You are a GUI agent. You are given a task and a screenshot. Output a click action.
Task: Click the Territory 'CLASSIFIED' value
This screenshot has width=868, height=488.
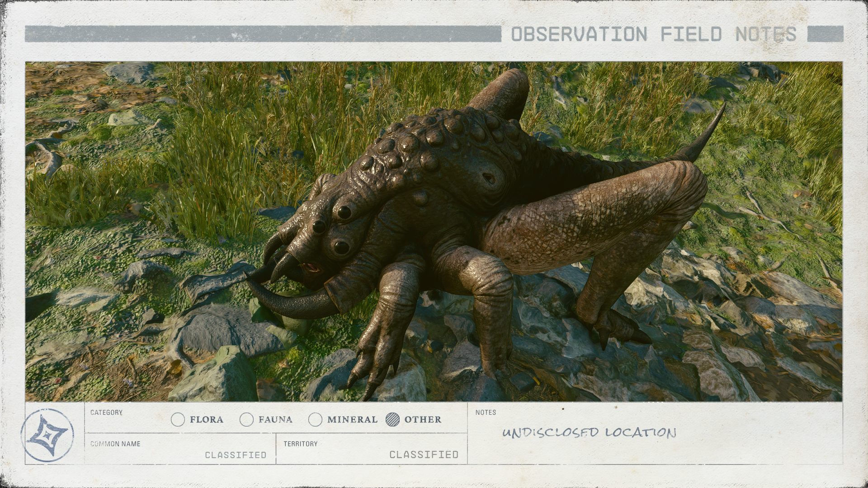424,455
